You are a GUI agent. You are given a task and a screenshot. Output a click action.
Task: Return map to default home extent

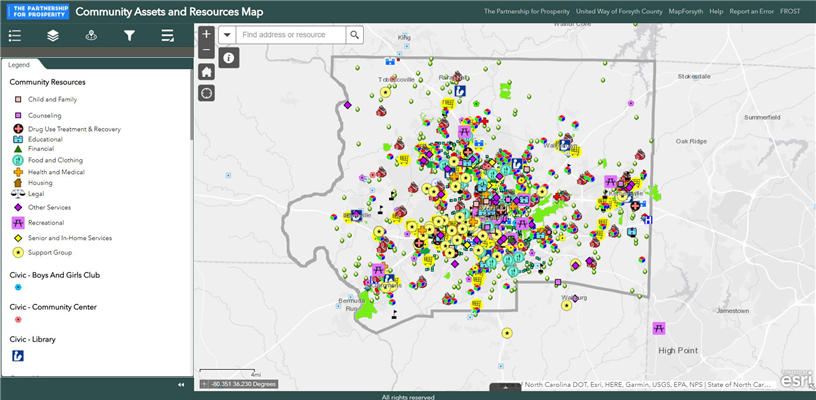point(206,72)
